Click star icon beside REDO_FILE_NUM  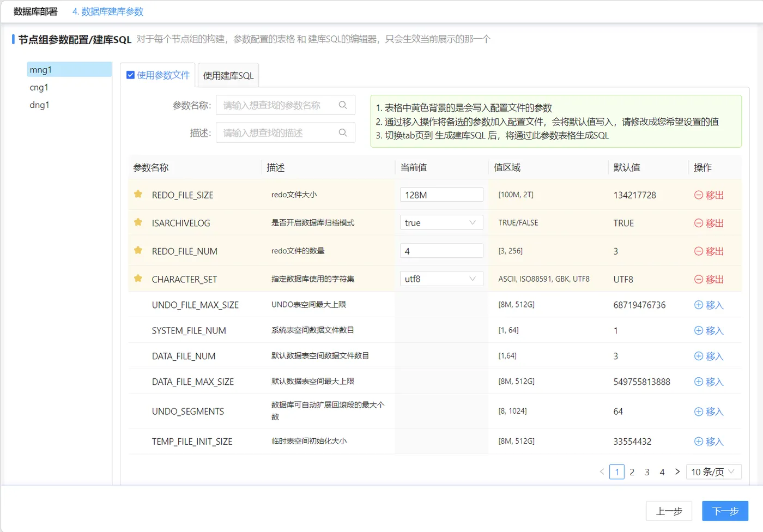pos(138,251)
